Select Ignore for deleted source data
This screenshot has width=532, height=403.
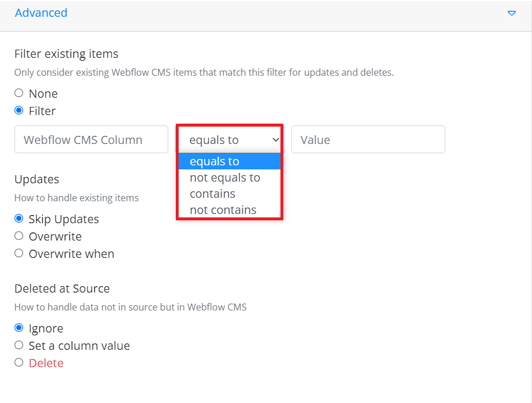[19, 328]
